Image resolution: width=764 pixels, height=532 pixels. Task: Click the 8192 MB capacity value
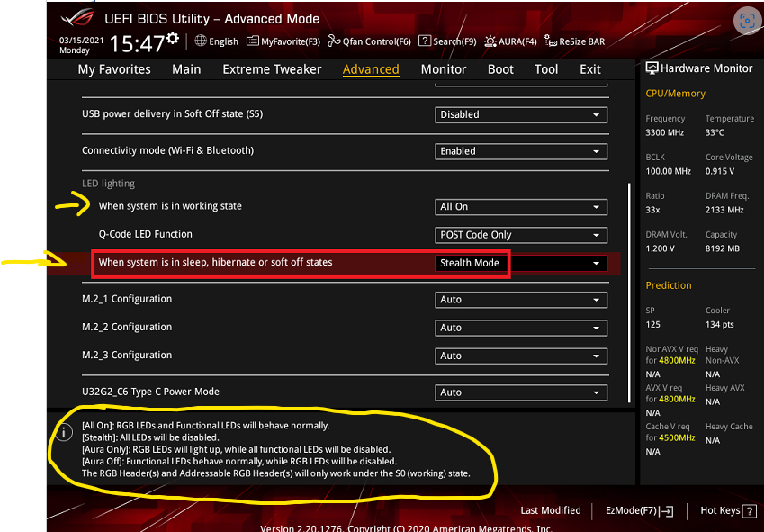(x=722, y=248)
